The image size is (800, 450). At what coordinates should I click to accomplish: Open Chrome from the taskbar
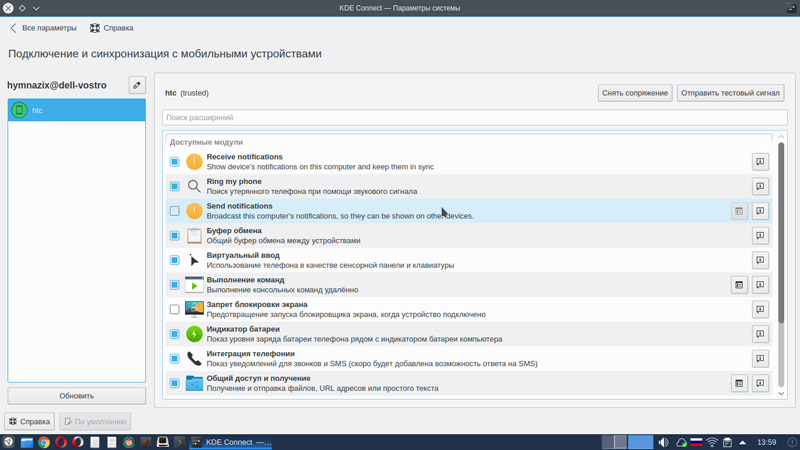[44, 442]
